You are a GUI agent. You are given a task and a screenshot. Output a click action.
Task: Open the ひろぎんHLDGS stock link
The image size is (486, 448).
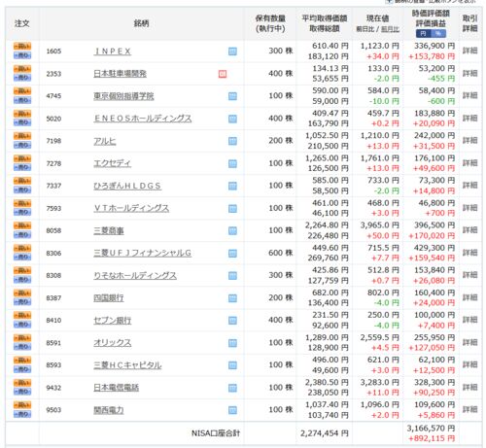click(127, 186)
